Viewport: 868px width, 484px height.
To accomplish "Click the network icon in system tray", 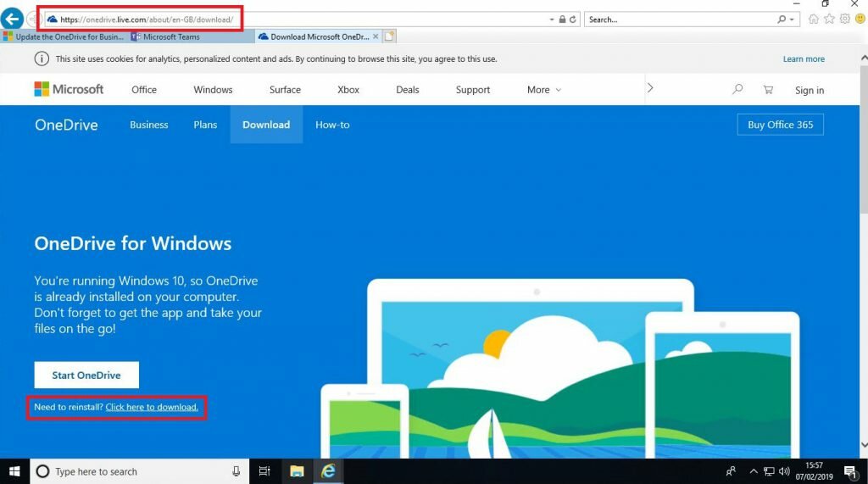I will coord(769,471).
